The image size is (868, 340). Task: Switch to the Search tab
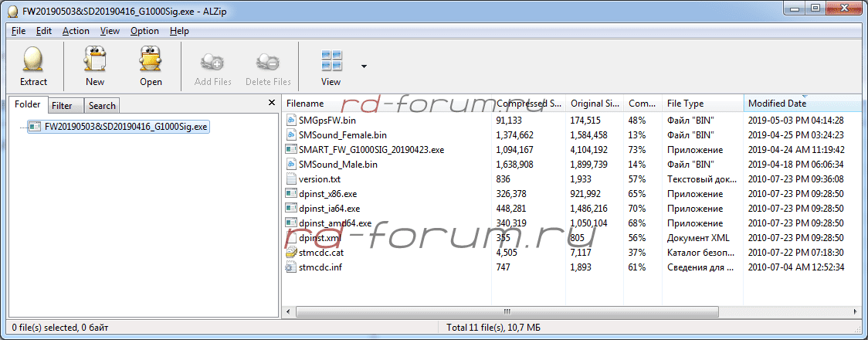click(x=102, y=105)
